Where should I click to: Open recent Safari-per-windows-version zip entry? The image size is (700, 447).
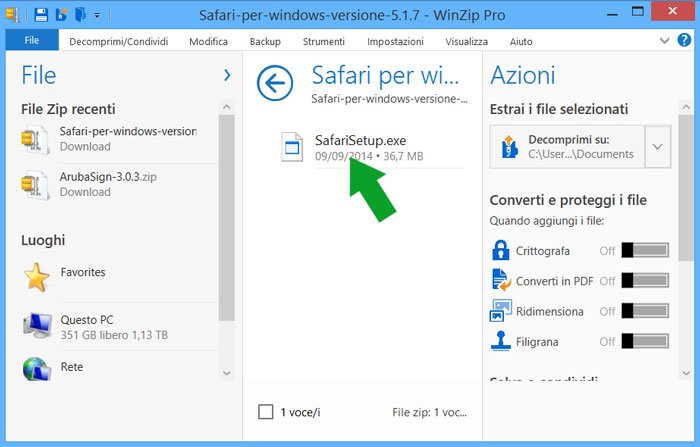[119, 139]
